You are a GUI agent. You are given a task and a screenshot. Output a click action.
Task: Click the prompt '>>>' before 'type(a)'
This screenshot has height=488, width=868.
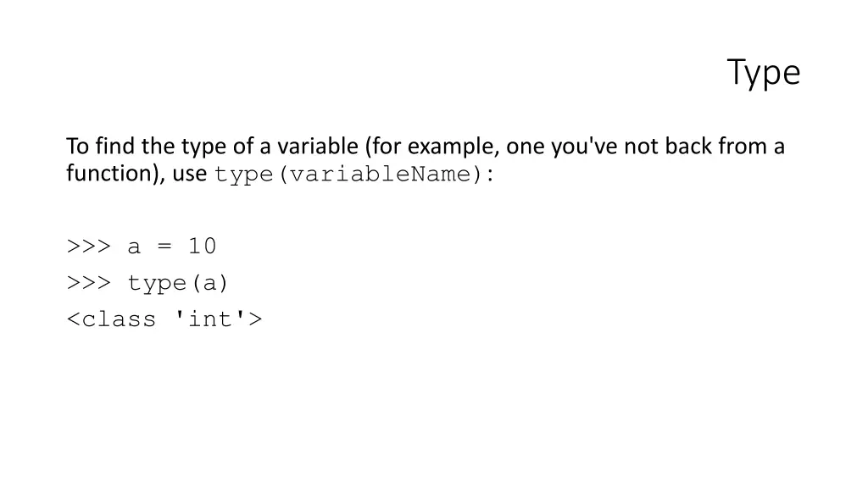pyautogui.click(x=89, y=283)
